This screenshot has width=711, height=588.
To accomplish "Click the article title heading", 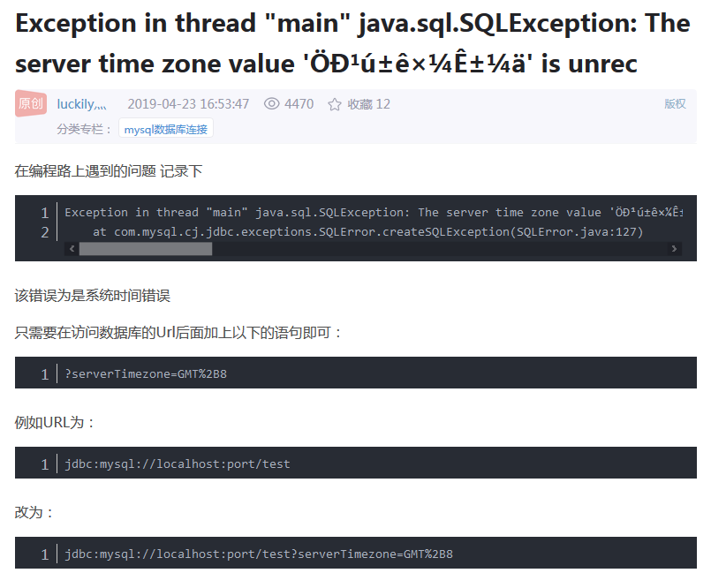I will (x=352, y=43).
